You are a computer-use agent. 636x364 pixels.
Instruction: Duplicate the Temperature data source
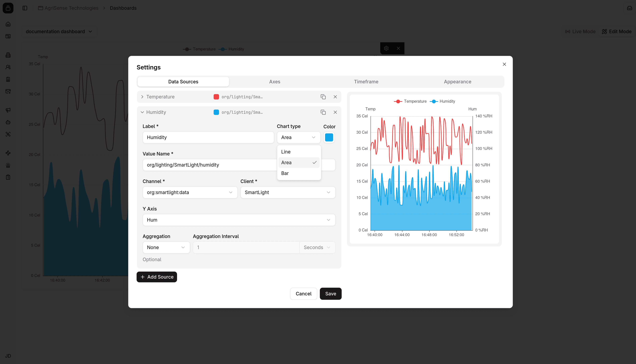(x=323, y=97)
